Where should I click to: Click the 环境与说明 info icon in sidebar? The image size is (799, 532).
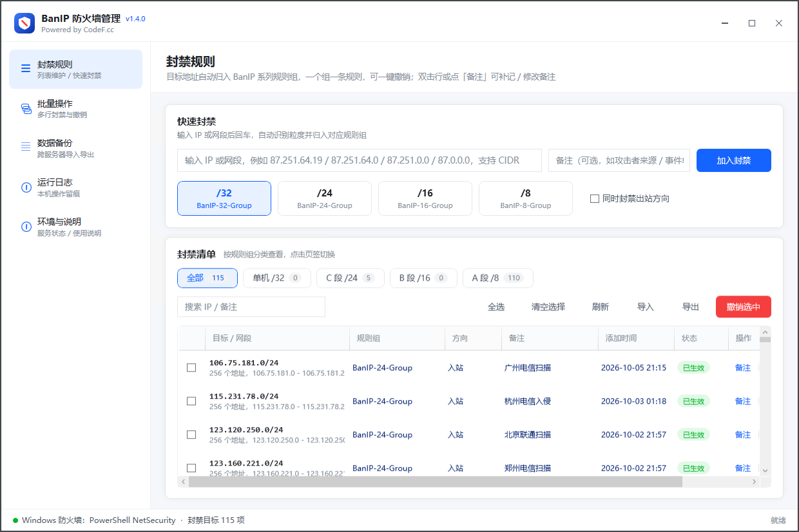(x=26, y=227)
